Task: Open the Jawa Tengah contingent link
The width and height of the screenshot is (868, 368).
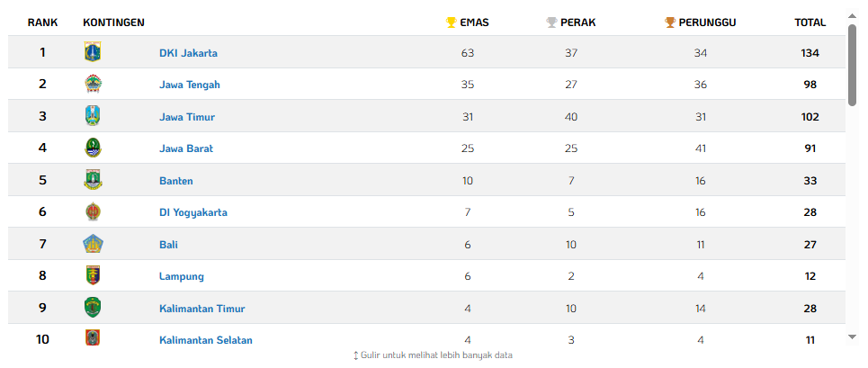Action: pos(189,85)
